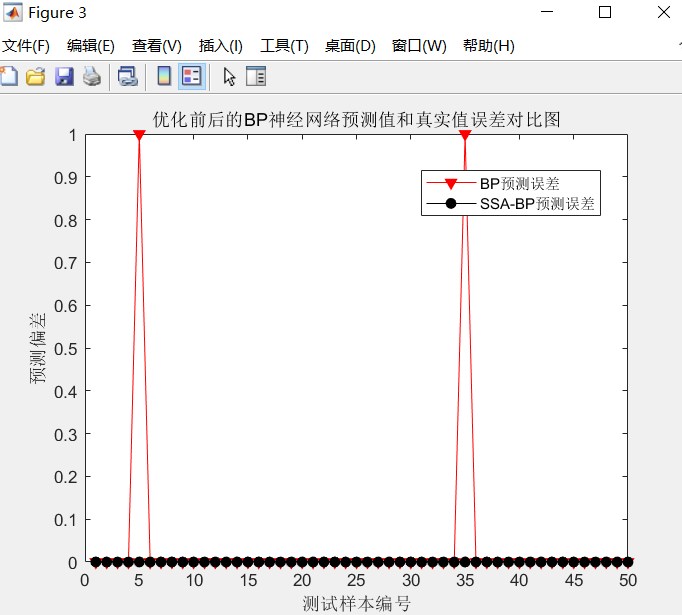The height and width of the screenshot is (615, 682).
Task: Open the 插入(I) menu
Action: 221,46
